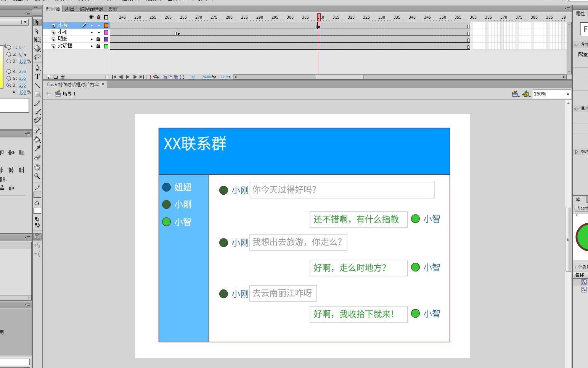Click the green outline color of 对话框 layer
588x368 pixels.
106,46
